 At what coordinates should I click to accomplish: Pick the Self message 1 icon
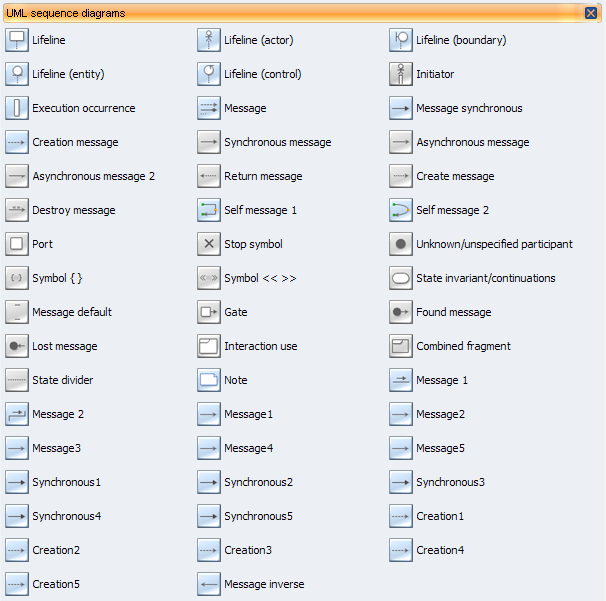tap(209, 210)
